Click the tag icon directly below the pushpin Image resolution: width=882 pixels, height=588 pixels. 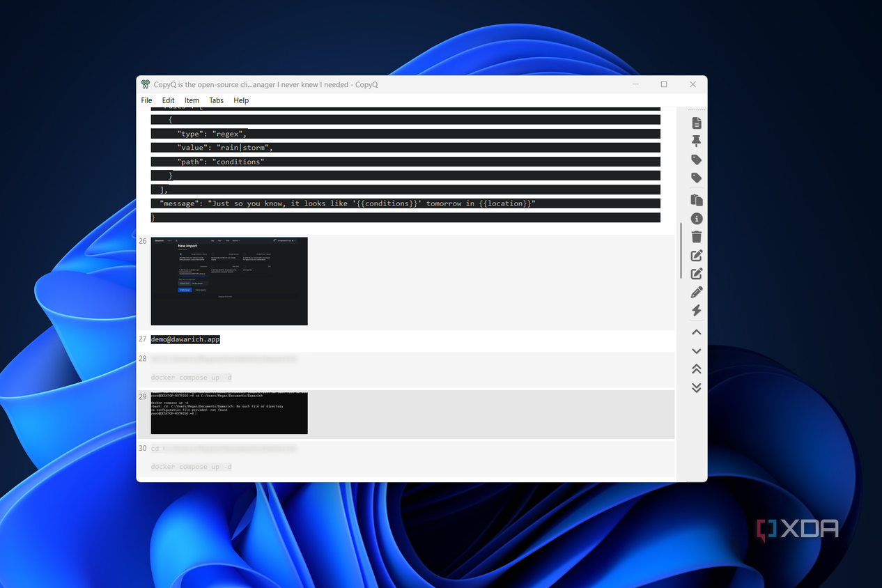click(696, 160)
